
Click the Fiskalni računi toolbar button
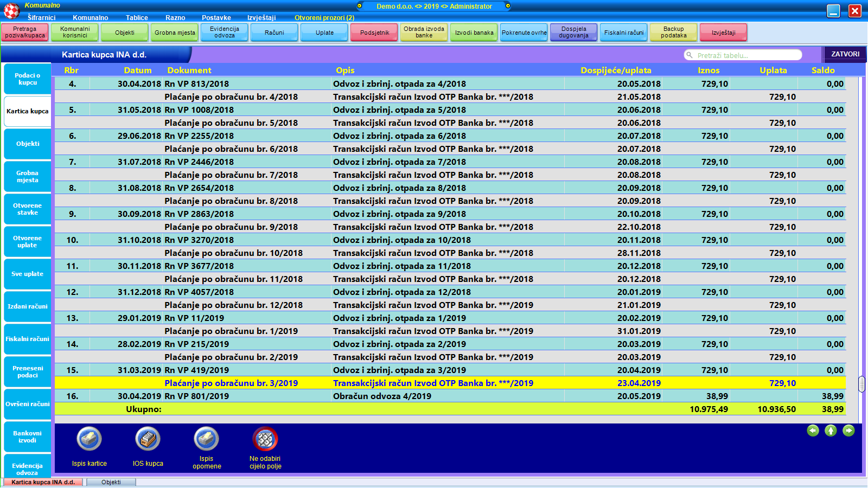(x=624, y=33)
